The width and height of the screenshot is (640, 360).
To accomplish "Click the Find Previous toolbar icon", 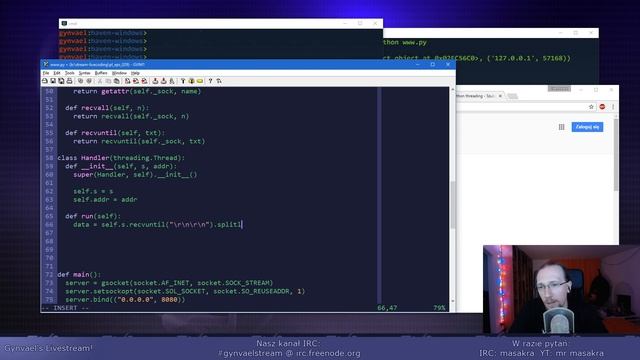I will (x=144, y=81).
